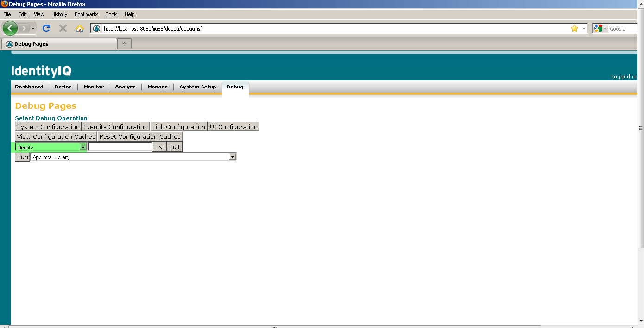644x328 pixels.
Task: Click the Link Configuration button
Action: pyautogui.click(x=178, y=127)
